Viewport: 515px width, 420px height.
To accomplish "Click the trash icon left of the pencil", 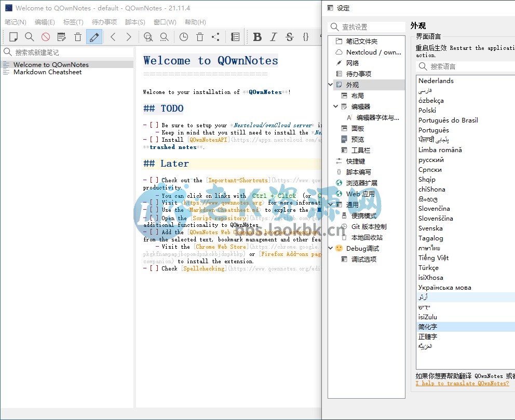I will [x=78, y=37].
